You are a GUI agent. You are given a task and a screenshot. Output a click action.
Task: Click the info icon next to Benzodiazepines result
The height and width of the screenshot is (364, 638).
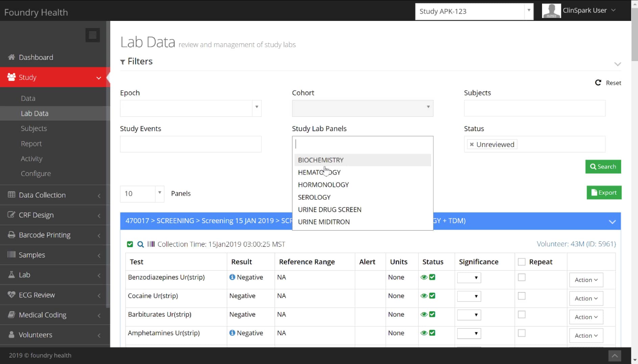[x=232, y=277]
